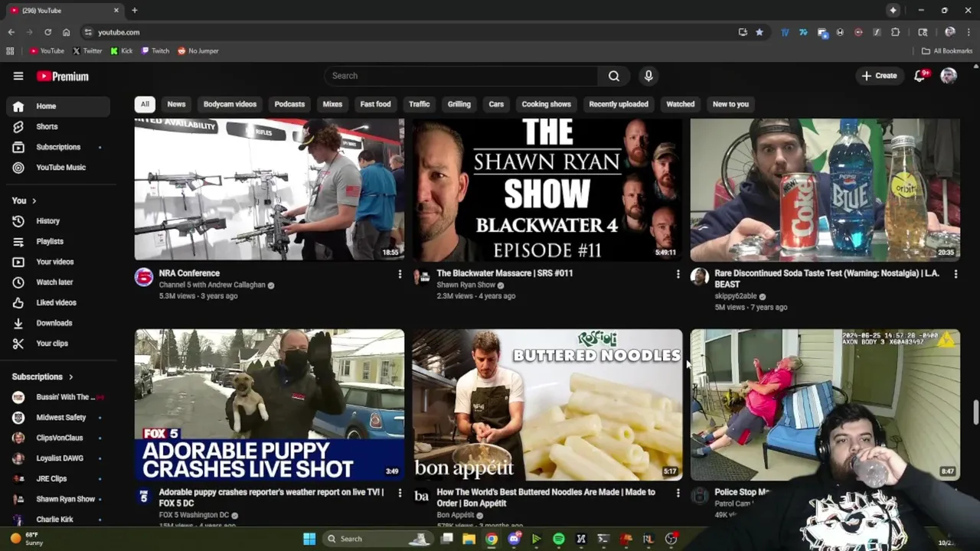Viewport: 980px width, 551px height.
Task: Open All Bookmarks folder
Action: tap(947, 51)
